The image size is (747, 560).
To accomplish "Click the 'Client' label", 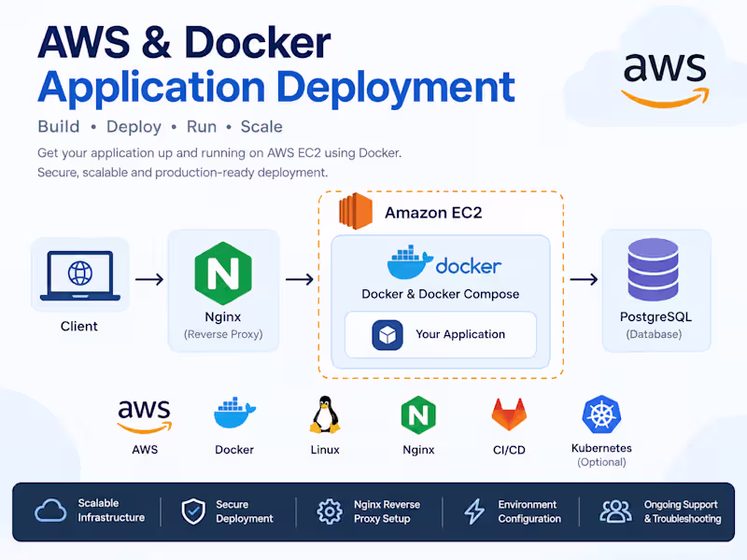I will [x=79, y=326].
